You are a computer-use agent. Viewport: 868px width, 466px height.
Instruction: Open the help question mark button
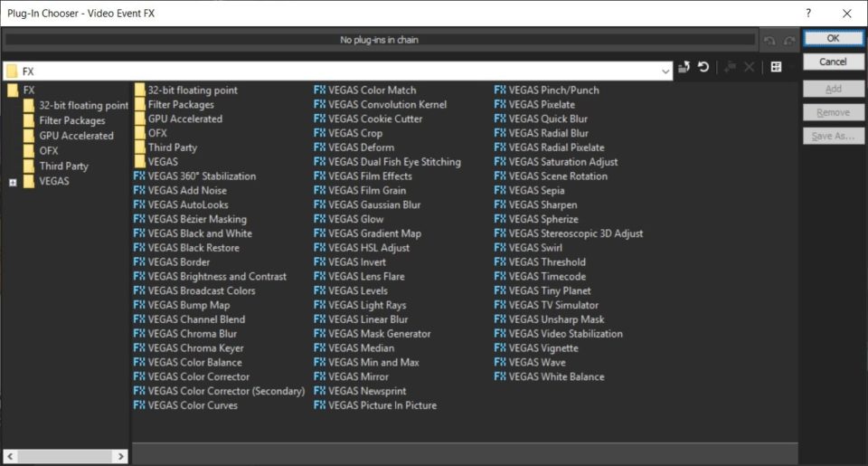[x=808, y=13]
